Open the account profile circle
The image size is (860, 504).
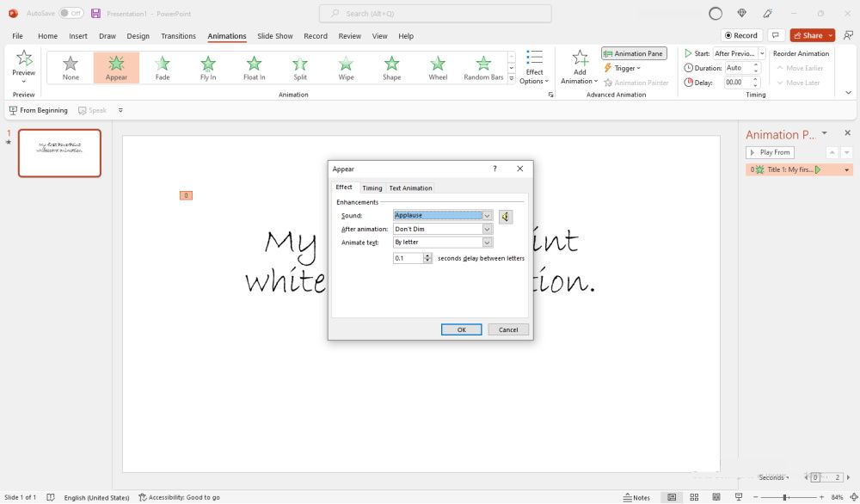pyautogui.click(x=716, y=14)
